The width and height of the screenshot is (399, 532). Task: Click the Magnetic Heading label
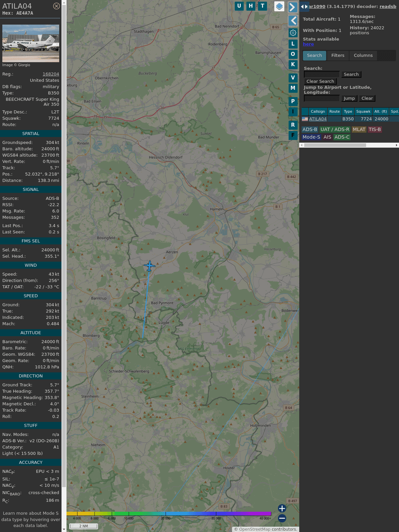(x=22, y=398)
